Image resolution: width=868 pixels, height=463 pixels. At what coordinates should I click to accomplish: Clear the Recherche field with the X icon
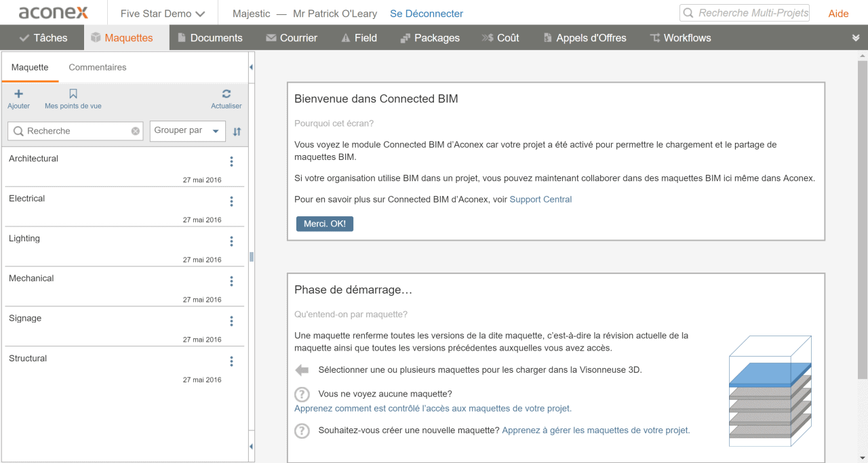[x=136, y=131]
